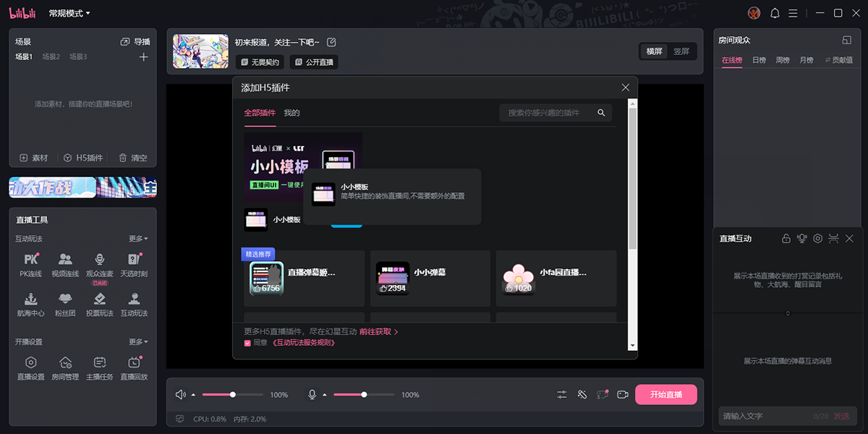The image size is (868, 434).
Task: Select the 周榜 tab
Action: pyautogui.click(x=783, y=60)
